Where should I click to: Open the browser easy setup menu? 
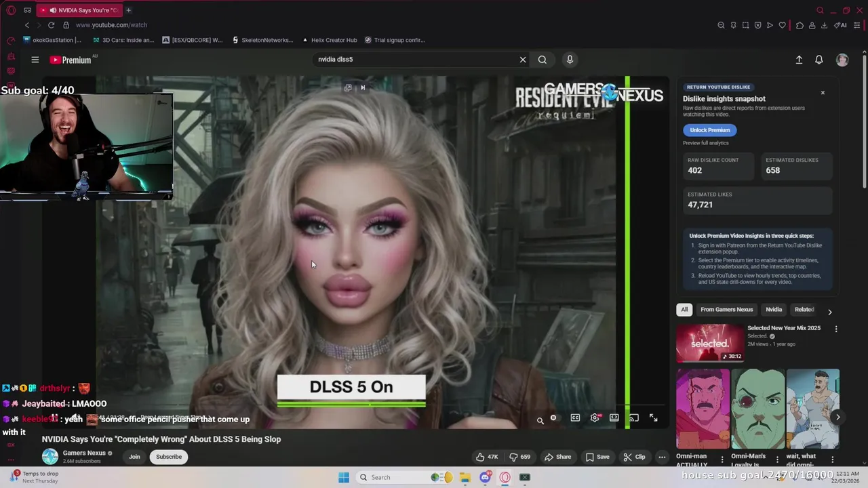(857, 25)
